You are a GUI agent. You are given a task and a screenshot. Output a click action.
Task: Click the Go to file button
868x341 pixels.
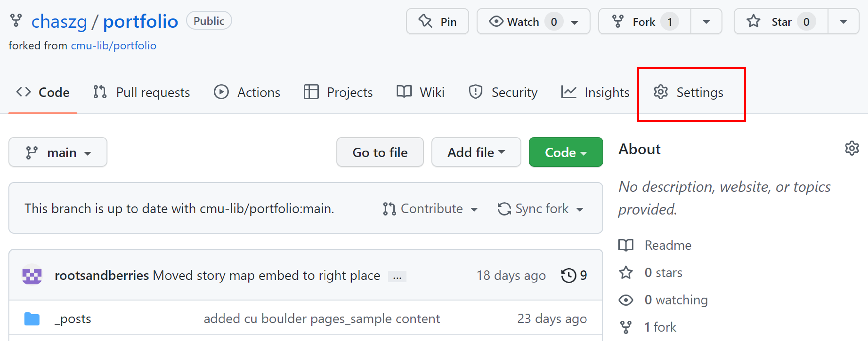point(380,152)
